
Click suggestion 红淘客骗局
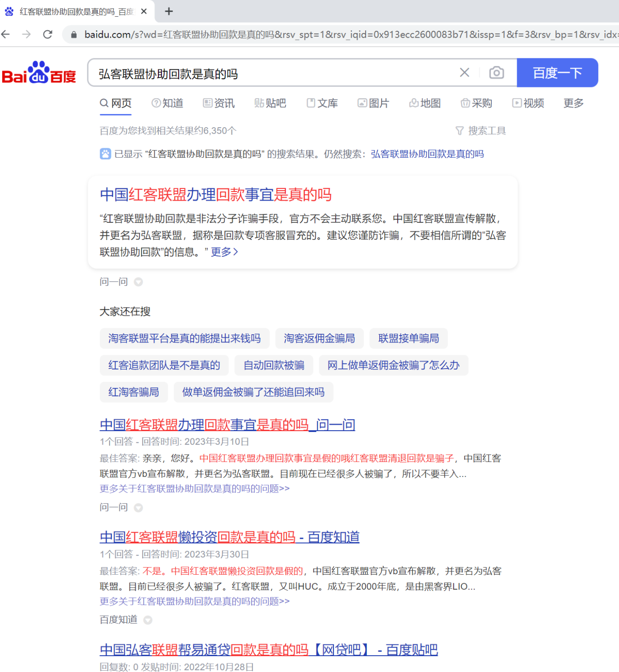point(134,392)
